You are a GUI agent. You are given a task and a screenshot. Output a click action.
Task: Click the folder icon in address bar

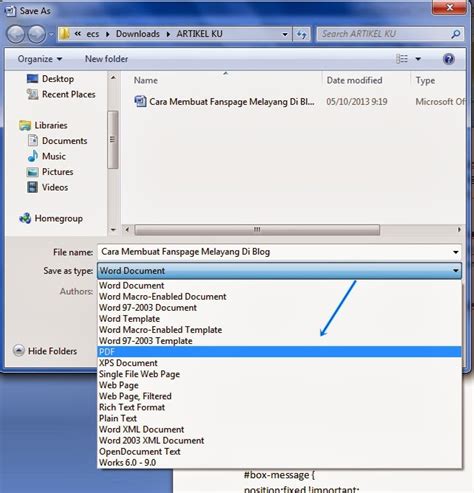(65, 34)
